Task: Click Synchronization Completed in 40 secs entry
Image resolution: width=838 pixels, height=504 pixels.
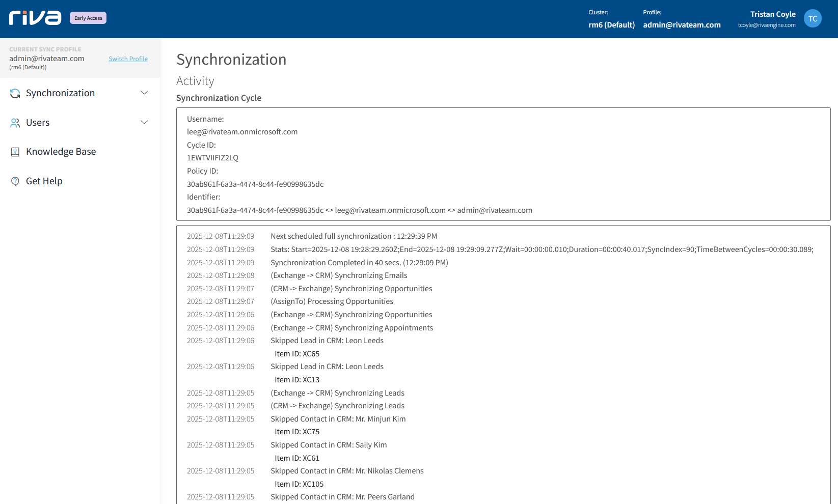Action: (x=359, y=263)
